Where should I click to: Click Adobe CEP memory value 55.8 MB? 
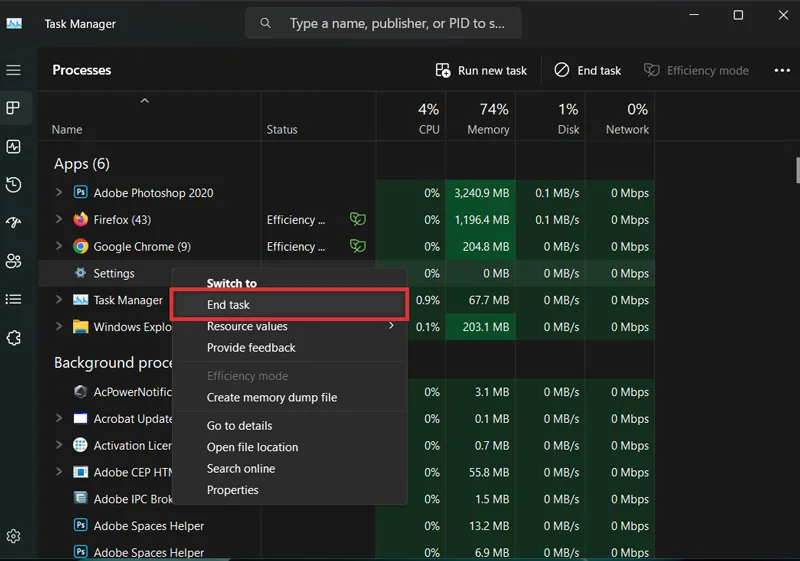point(489,472)
